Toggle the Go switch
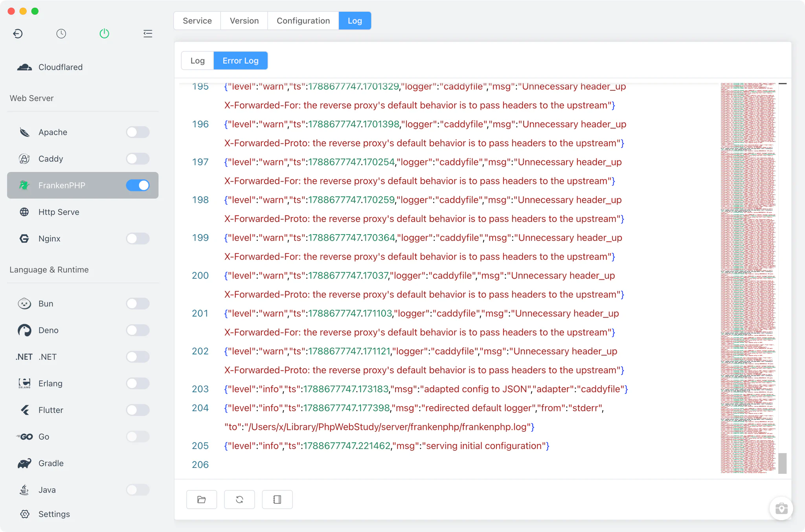805x532 pixels. [x=138, y=437]
